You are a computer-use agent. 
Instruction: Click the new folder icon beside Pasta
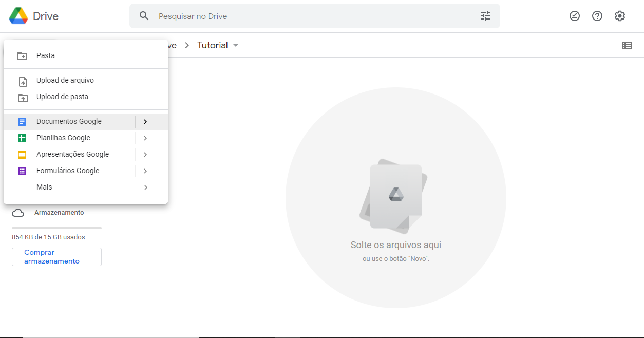point(22,55)
